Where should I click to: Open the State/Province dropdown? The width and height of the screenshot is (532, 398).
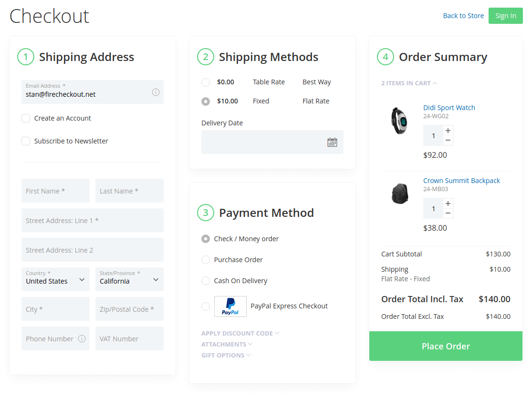tap(129, 280)
